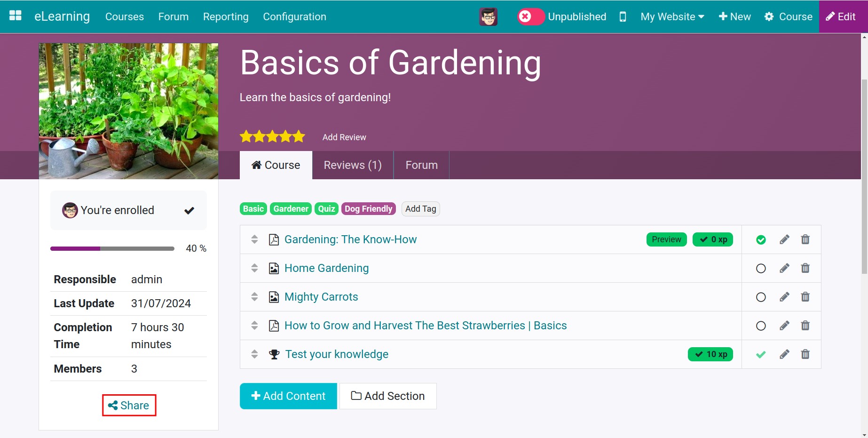
Task: Delete Gardening: The Know-How with trash icon
Action: click(805, 239)
